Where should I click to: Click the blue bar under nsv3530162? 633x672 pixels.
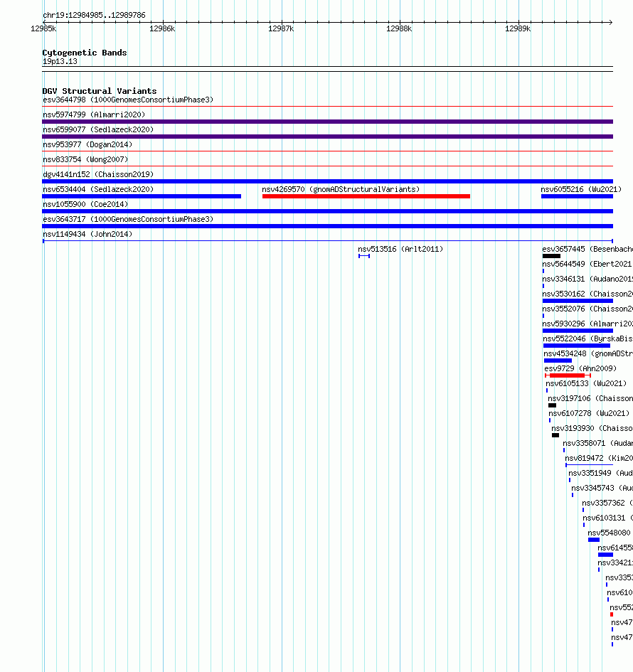(578, 301)
